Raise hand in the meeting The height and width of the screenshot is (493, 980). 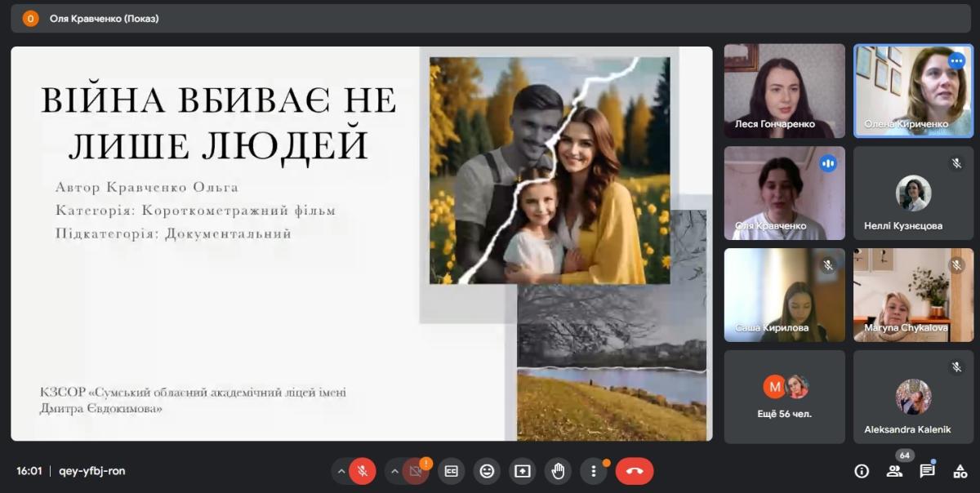[559, 471]
